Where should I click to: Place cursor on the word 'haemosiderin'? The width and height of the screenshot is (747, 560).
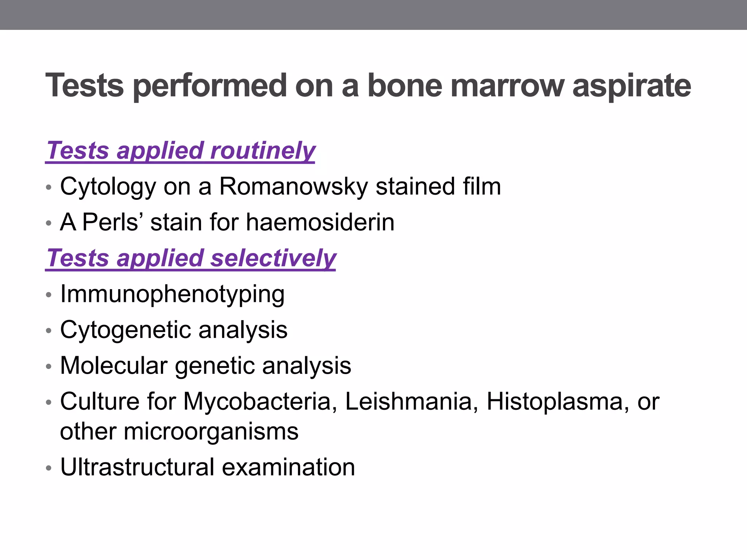click(x=320, y=222)
